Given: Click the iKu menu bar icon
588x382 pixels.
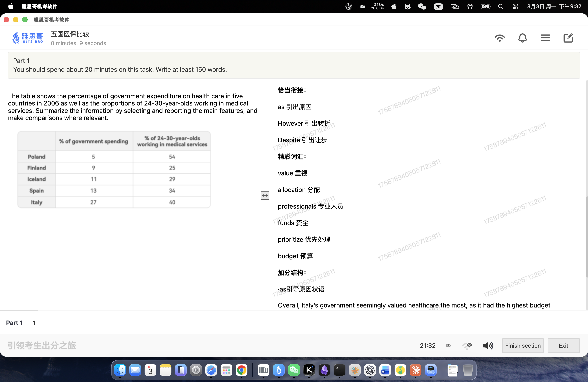Looking at the screenshot, I should pos(362,6).
